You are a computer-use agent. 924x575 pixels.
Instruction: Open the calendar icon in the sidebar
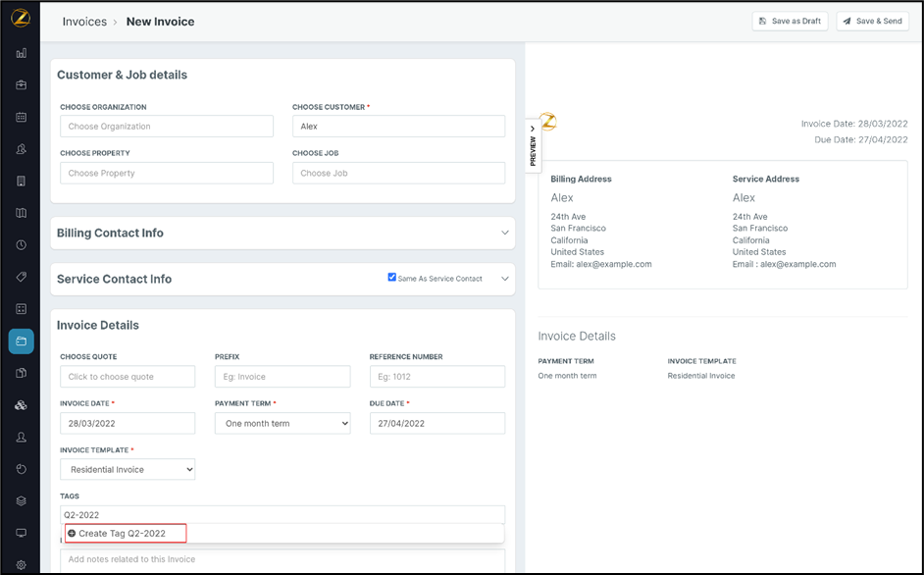[21, 117]
